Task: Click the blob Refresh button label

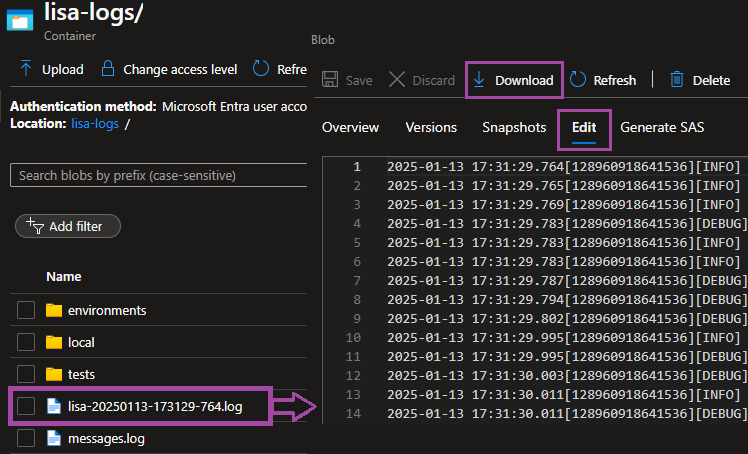Action: (614, 81)
